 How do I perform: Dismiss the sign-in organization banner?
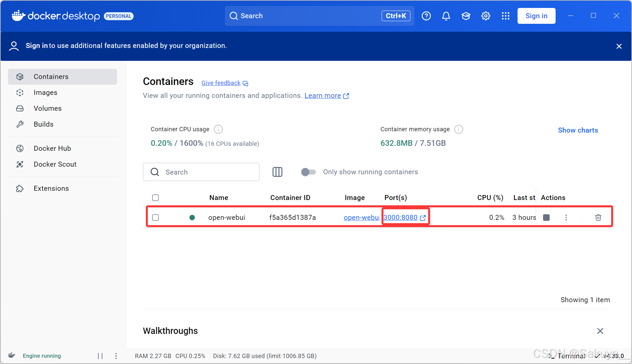point(619,46)
